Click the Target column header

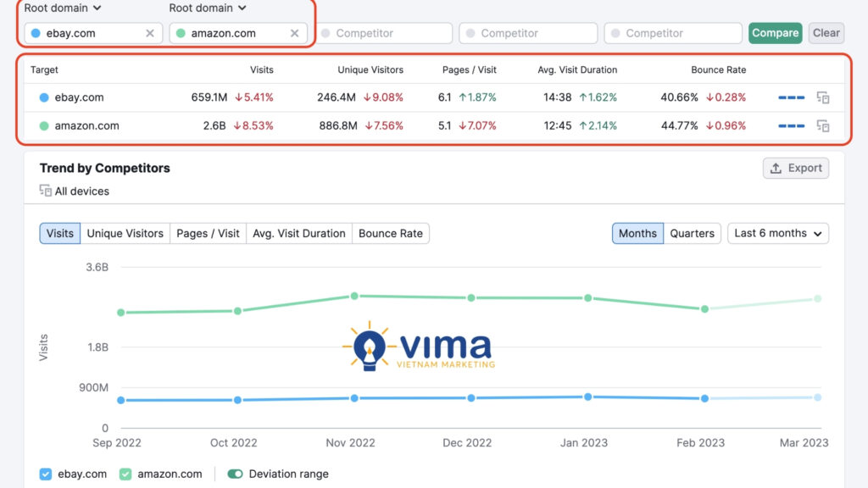44,69
